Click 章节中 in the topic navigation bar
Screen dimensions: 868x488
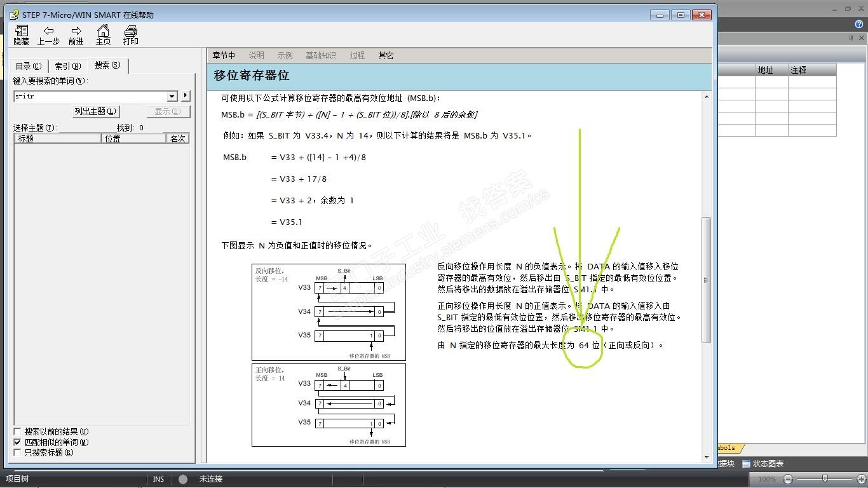pyautogui.click(x=224, y=55)
